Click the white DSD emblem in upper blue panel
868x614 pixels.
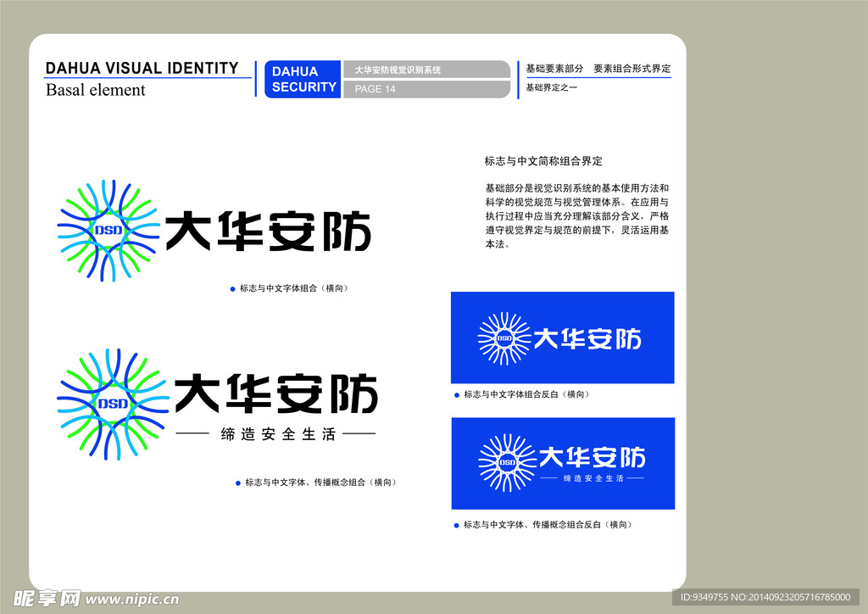[x=504, y=338]
